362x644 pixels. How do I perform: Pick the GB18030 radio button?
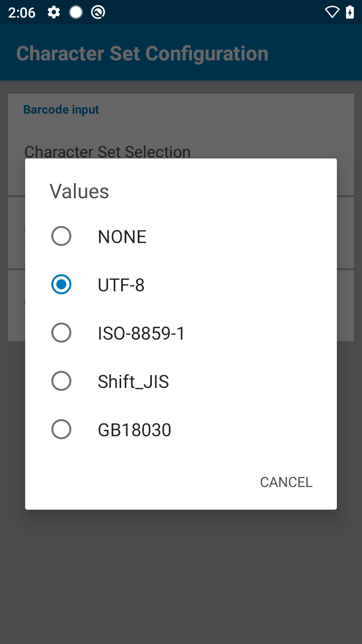tap(61, 429)
